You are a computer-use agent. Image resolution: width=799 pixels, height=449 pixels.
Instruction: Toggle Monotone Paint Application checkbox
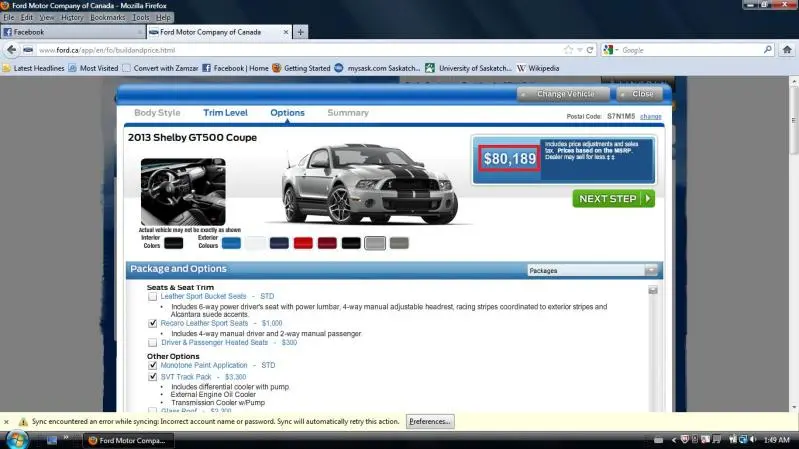pos(152,365)
